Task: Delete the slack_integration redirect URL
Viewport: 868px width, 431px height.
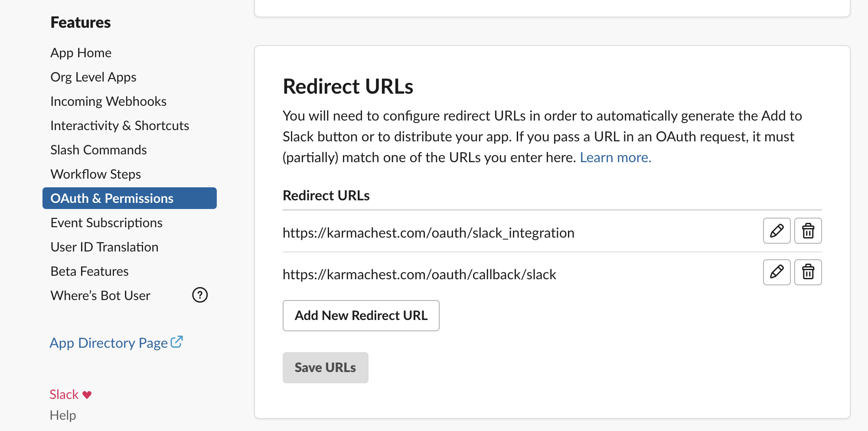Action: pos(808,231)
